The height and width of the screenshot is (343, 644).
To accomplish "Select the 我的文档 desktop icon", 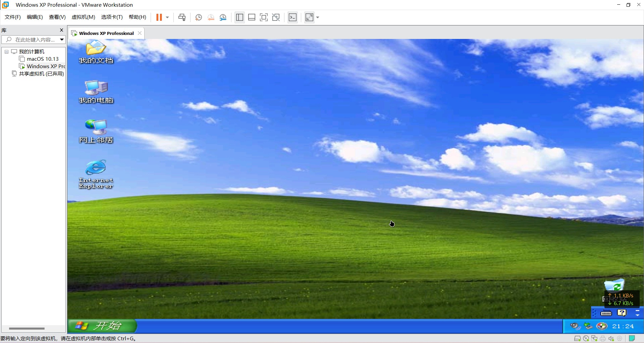I will [x=96, y=52].
